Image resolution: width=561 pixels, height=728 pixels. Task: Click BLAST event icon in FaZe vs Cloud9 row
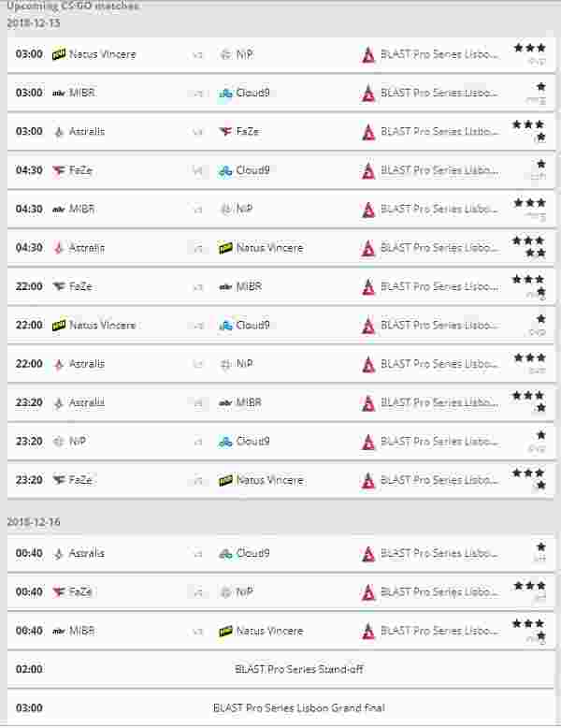coord(368,171)
